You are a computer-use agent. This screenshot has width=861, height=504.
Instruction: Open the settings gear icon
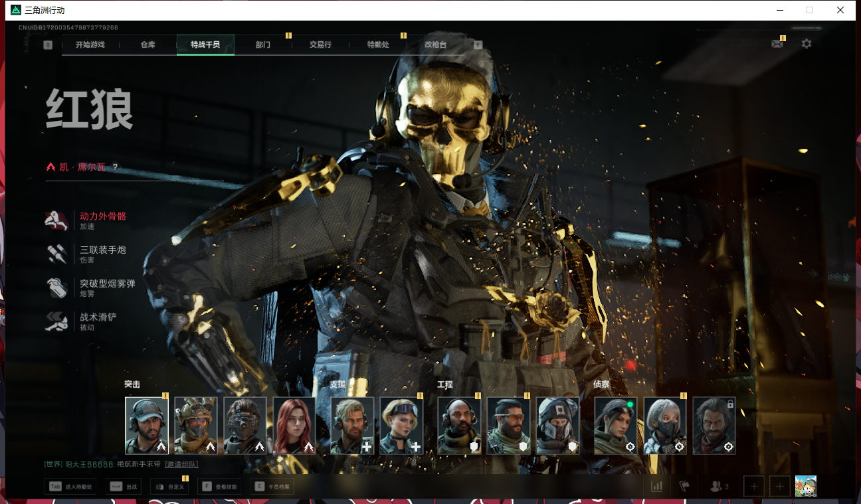pyautogui.click(x=806, y=44)
